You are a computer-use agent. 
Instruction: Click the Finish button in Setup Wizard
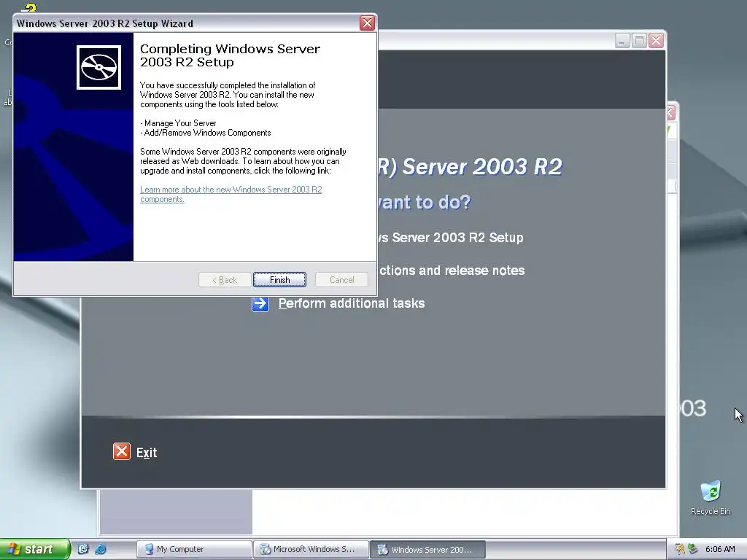click(x=279, y=279)
